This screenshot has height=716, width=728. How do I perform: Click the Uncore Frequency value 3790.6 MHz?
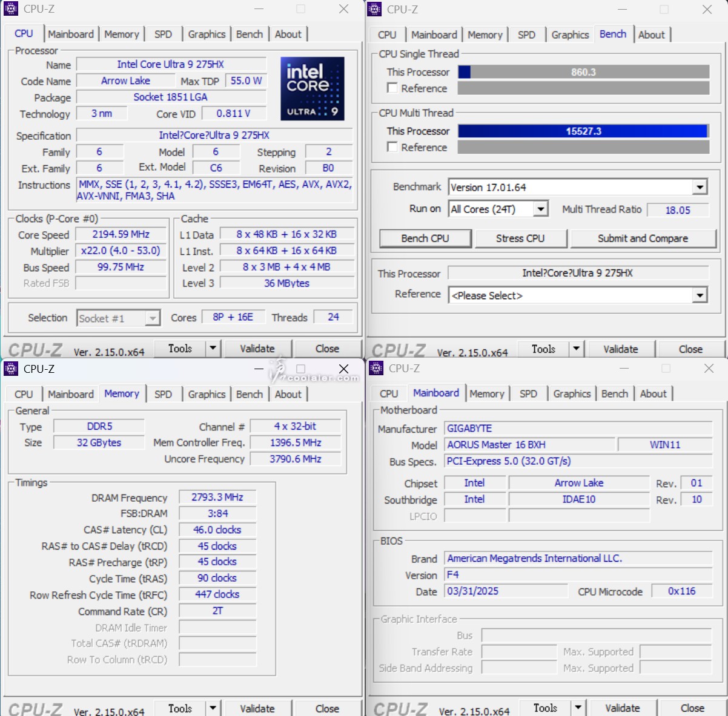pyautogui.click(x=295, y=459)
